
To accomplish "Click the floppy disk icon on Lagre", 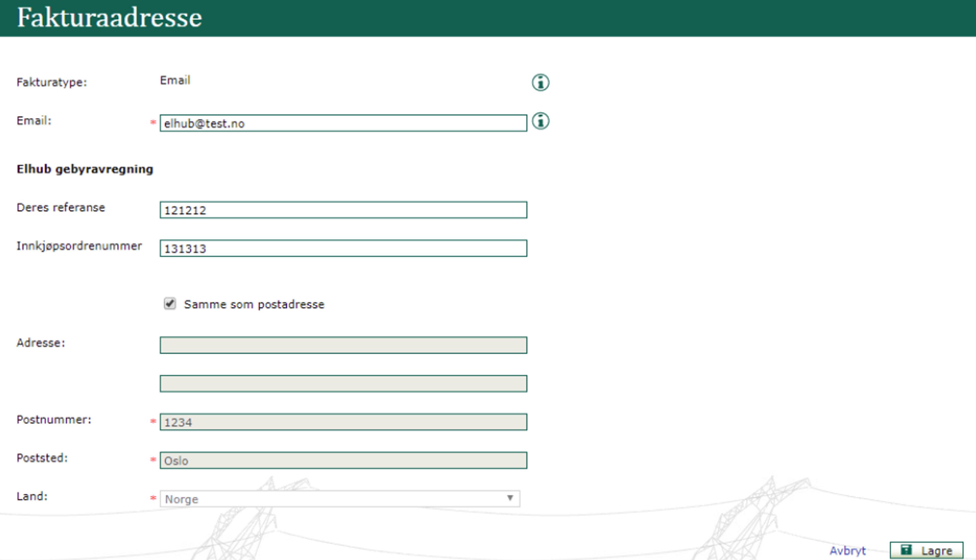I will pyautogui.click(x=906, y=550).
